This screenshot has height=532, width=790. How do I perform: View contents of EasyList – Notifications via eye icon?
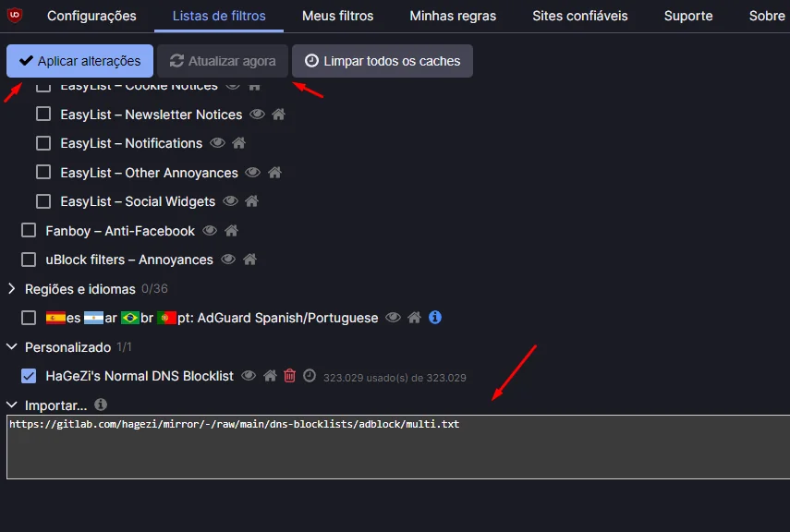pos(217,143)
